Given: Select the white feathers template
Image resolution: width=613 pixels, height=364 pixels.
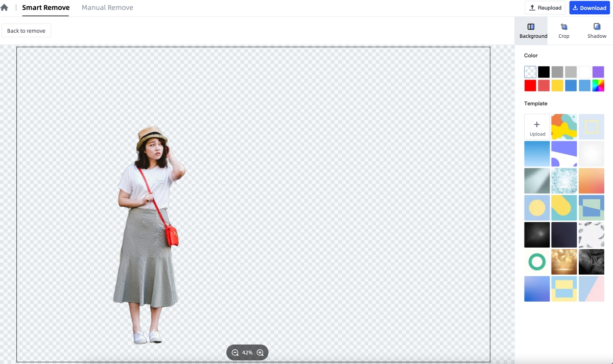Looking at the screenshot, I should [592, 235].
